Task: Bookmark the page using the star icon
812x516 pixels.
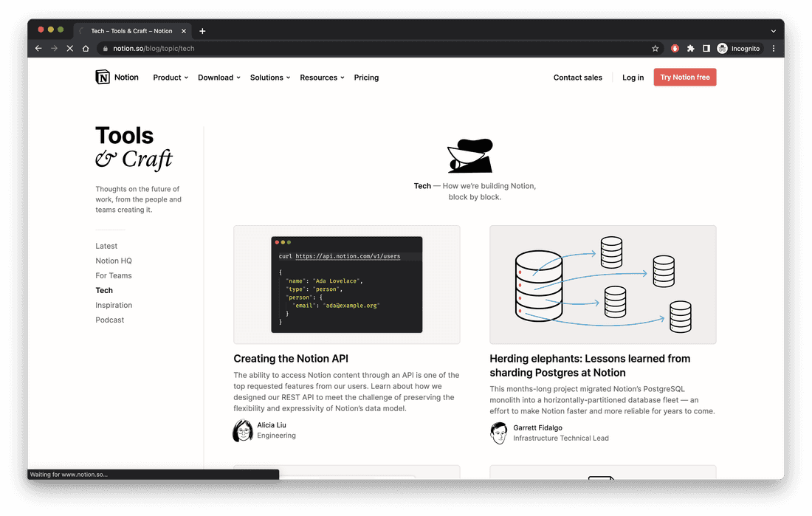Action: coord(655,48)
